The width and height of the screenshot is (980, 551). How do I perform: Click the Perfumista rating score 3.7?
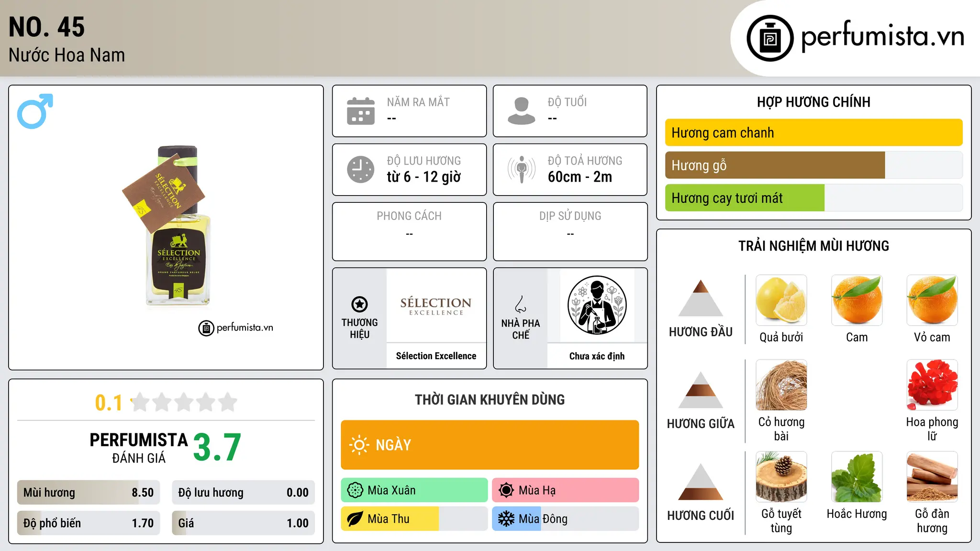(x=217, y=448)
